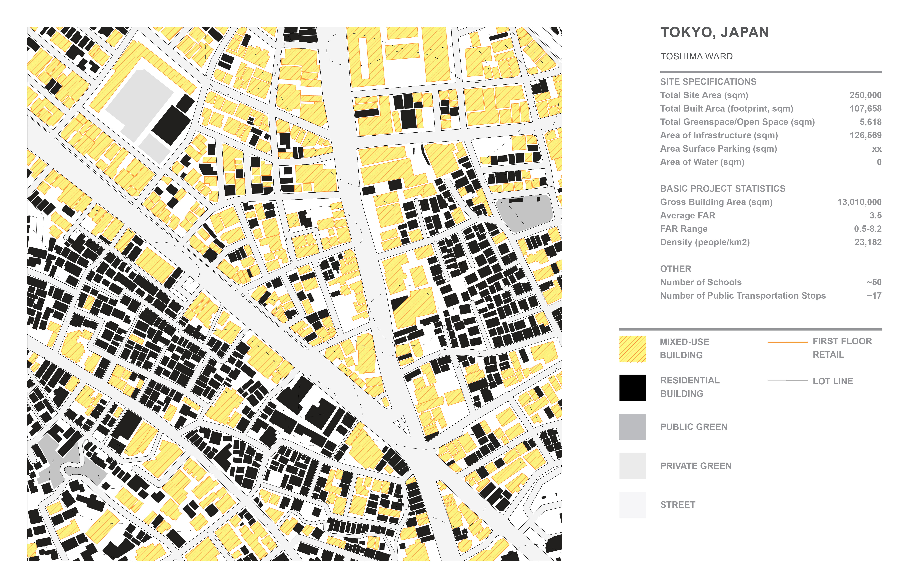Viewport: 909px width, 588px height.
Task: Click the Area Surface Parking (sqm) label
Action: pyautogui.click(x=718, y=149)
